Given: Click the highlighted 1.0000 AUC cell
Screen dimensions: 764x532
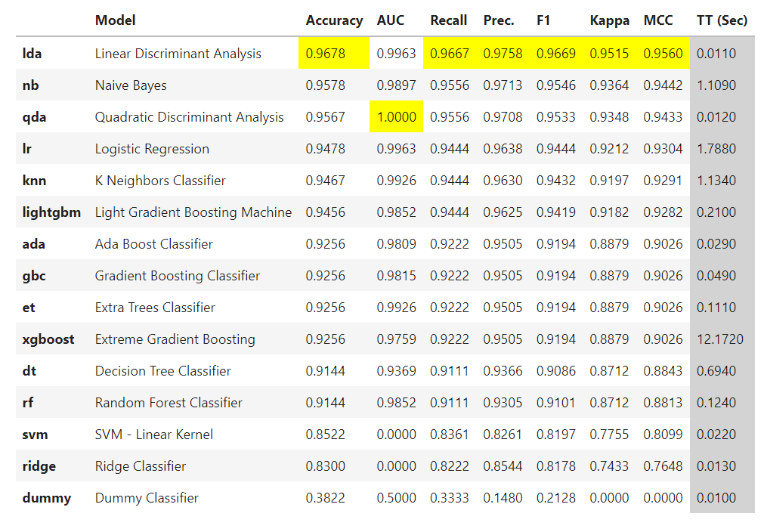Looking at the screenshot, I should point(396,116).
